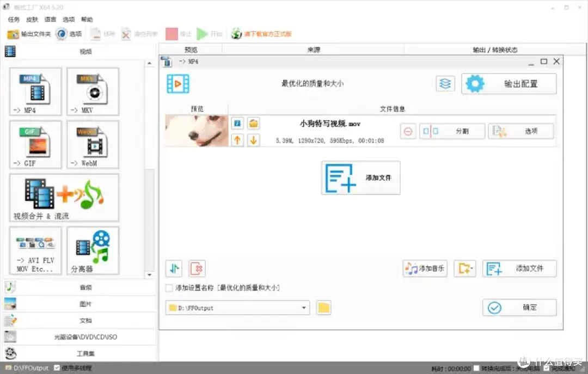Expand the 光驱设备\DVD\CD\ISO category

tap(79, 337)
